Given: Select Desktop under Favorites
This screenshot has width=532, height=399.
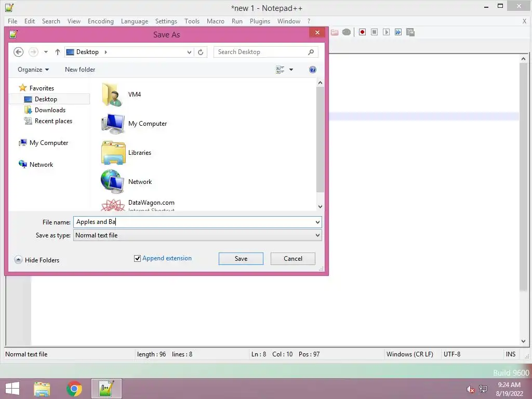Looking at the screenshot, I should (x=49, y=99).
